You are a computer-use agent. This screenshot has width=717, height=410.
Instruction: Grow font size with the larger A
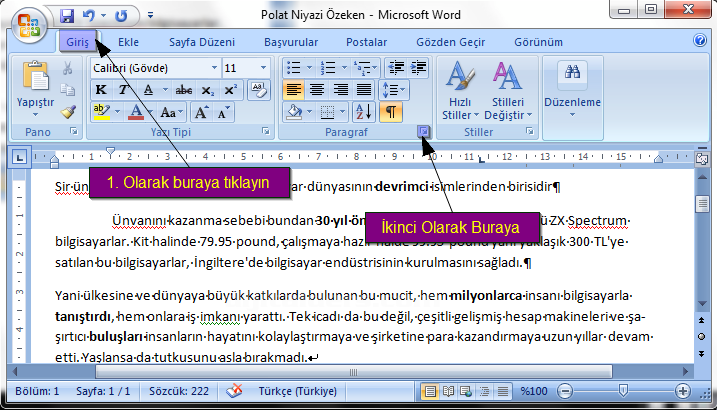coord(201,112)
